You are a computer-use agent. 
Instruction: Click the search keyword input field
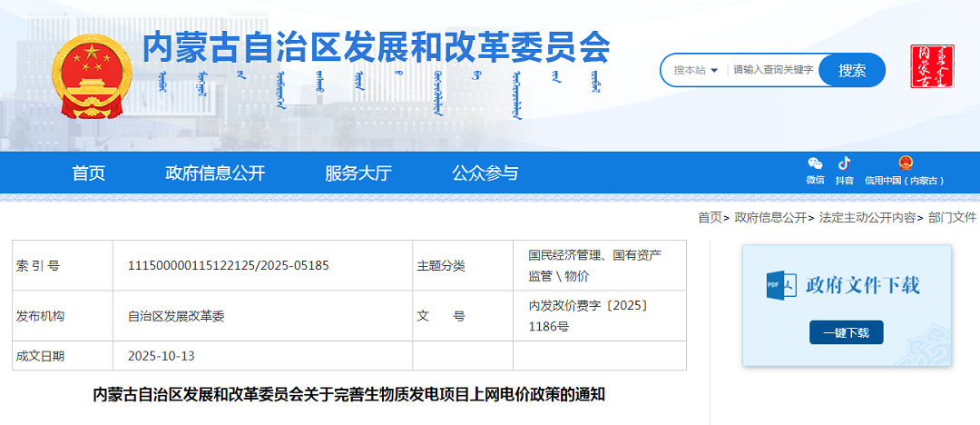[x=773, y=70]
